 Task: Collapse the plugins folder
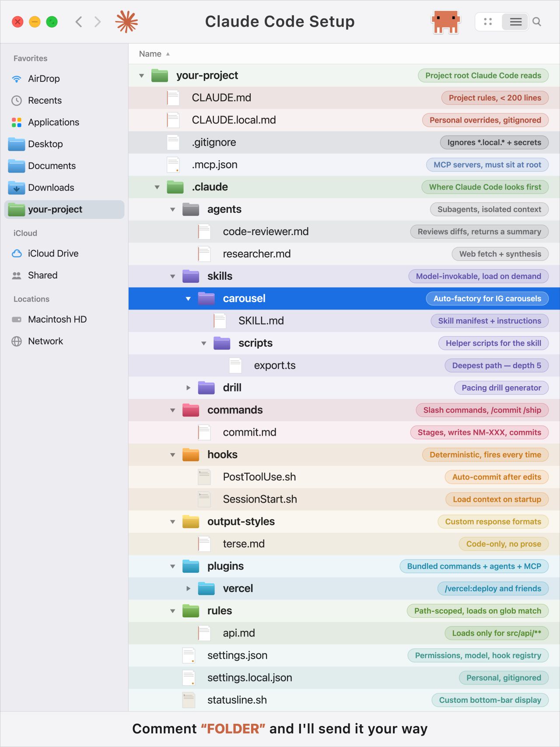(172, 567)
